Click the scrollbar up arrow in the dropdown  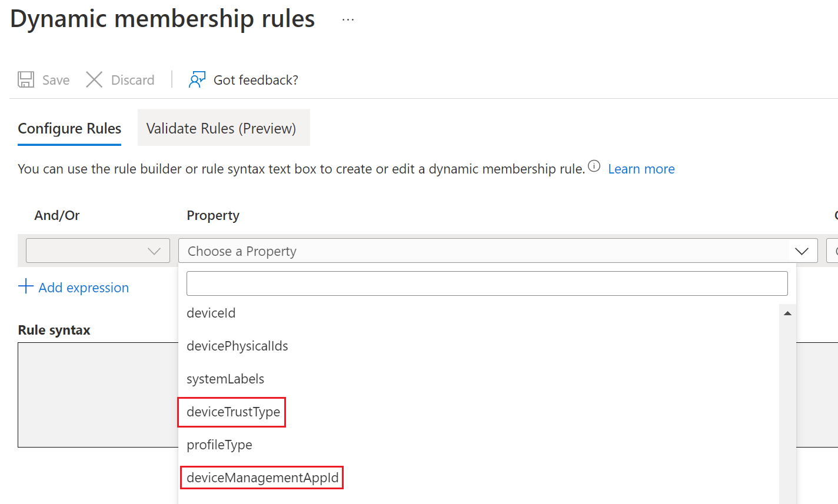[x=787, y=313]
